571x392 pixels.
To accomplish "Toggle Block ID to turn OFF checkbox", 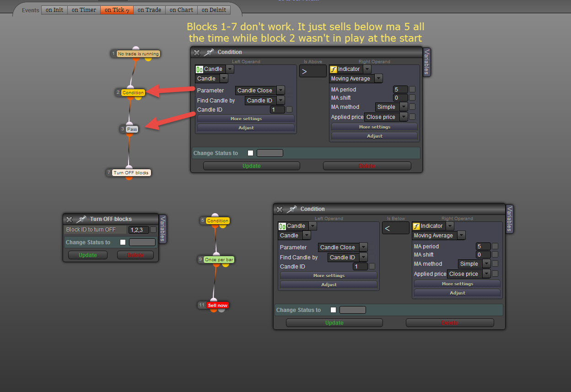I will point(153,230).
